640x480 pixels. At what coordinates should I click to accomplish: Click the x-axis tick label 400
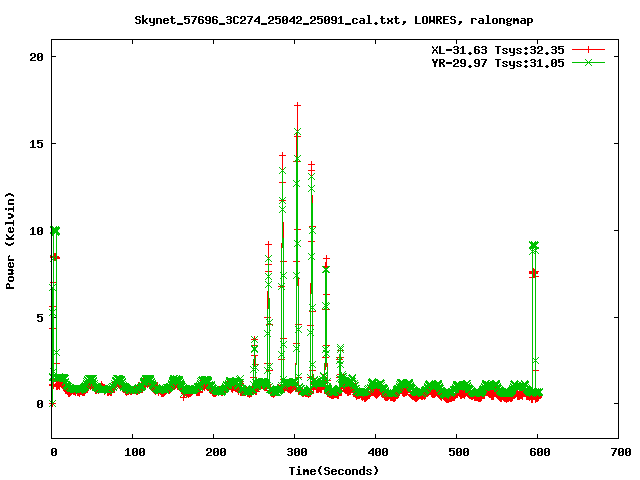point(377,452)
